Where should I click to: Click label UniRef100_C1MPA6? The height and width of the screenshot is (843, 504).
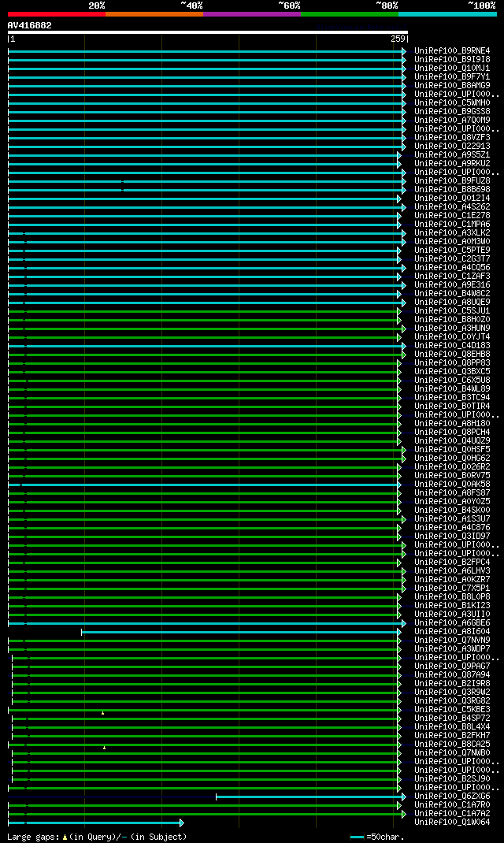click(452, 225)
